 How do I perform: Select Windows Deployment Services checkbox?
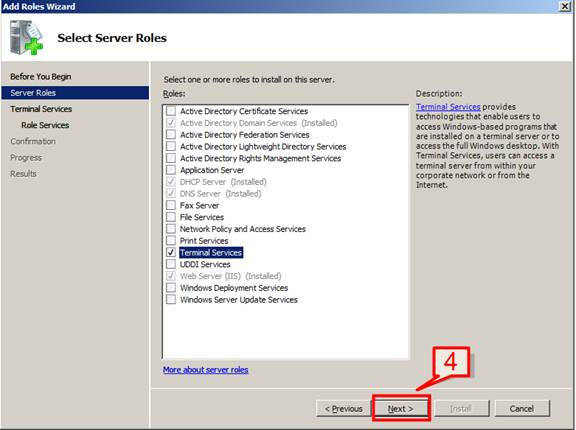coord(171,288)
